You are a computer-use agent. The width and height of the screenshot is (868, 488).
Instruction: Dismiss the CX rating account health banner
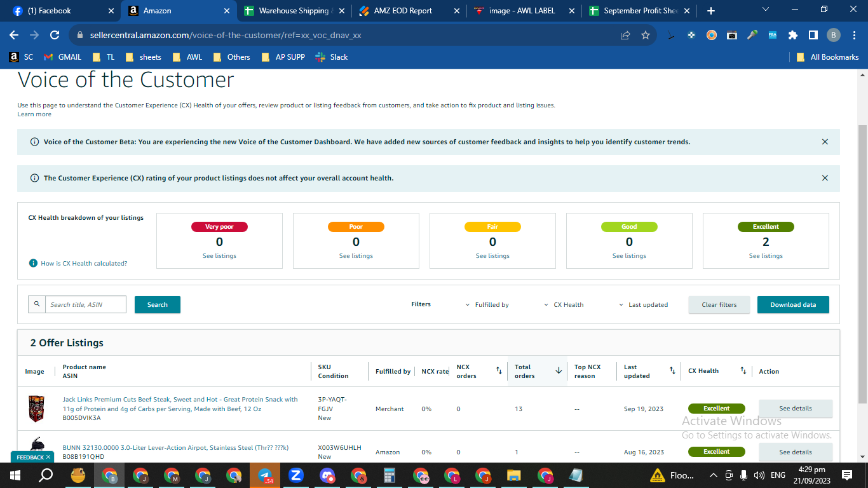click(x=825, y=178)
